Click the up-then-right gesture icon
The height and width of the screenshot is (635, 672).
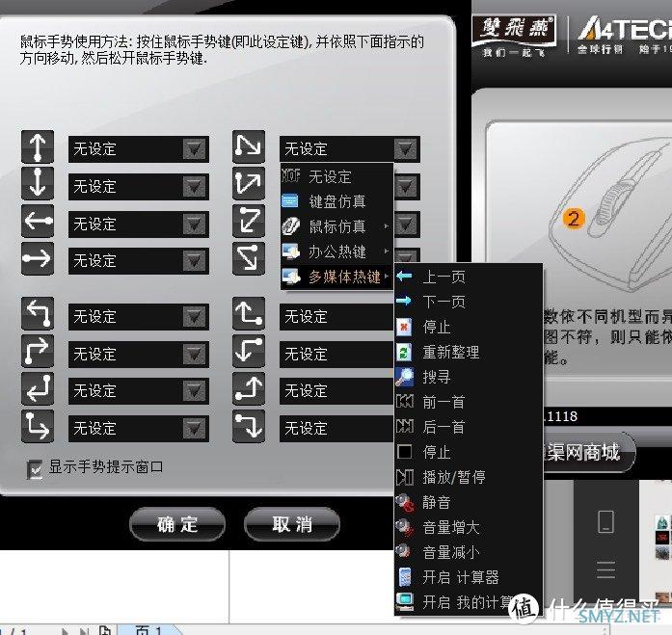[x=38, y=351]
